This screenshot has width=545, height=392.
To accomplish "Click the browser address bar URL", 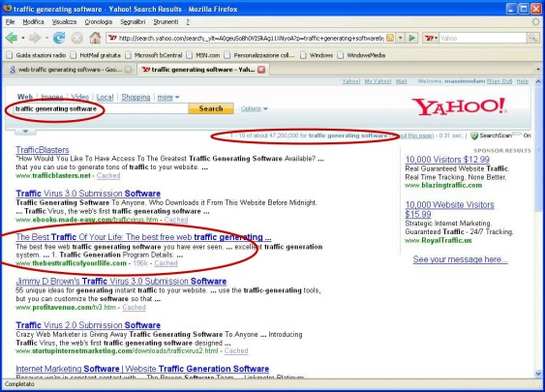I will click(x=251, y=38).
